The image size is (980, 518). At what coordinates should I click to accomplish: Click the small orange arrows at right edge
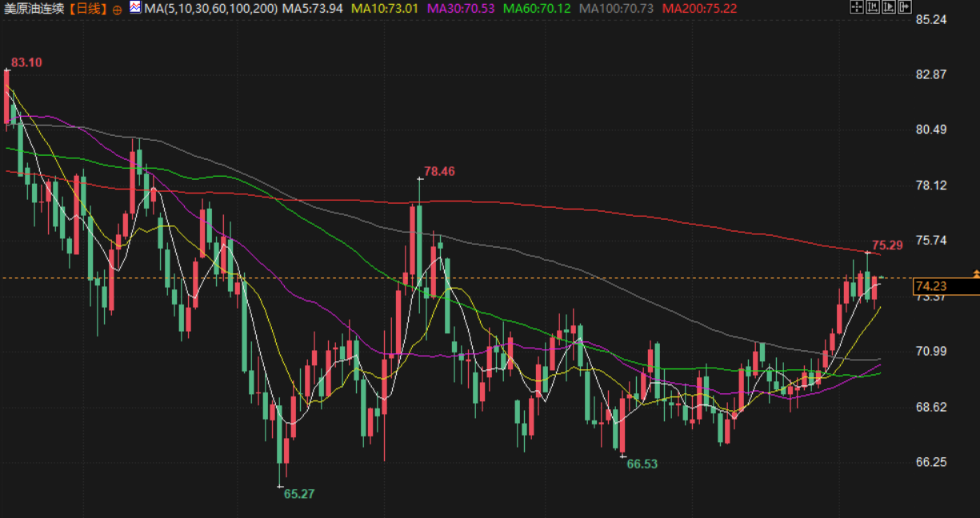(x=976, y=274)
